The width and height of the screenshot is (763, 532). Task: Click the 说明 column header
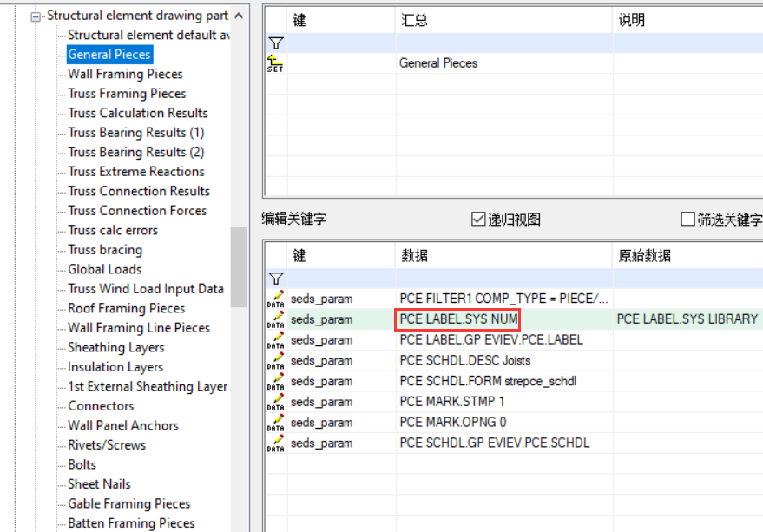687,20
